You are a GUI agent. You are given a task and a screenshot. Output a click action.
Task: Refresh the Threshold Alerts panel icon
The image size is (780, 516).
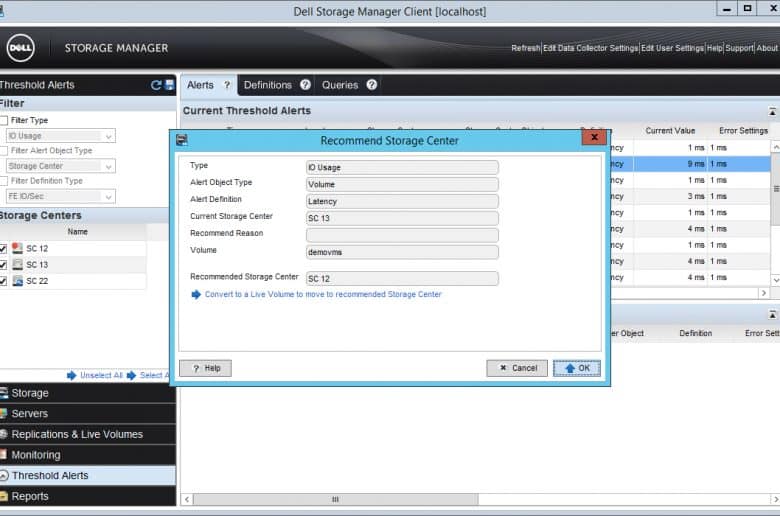[x=156, y=85]
